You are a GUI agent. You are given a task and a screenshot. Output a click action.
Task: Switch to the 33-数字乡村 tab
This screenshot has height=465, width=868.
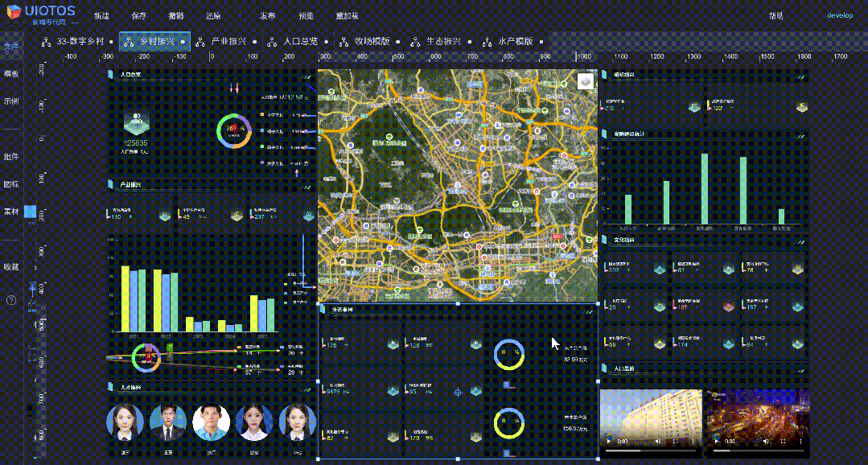pos(80,41)
